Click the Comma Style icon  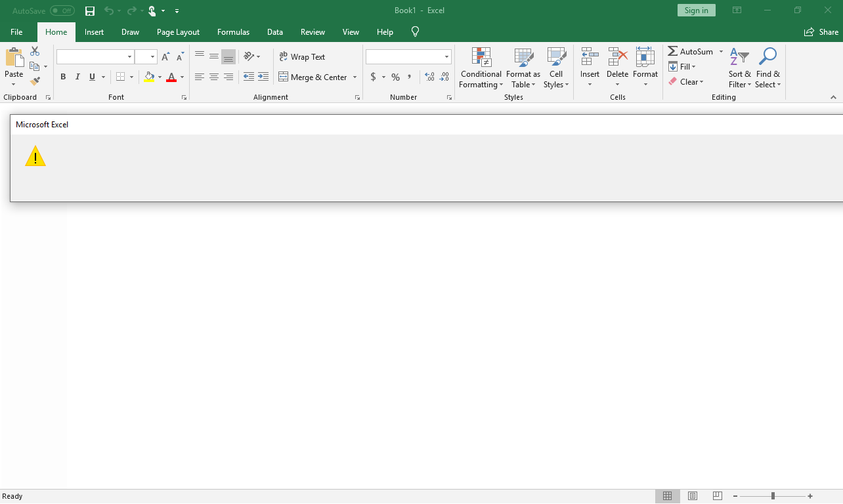(410, 77)
